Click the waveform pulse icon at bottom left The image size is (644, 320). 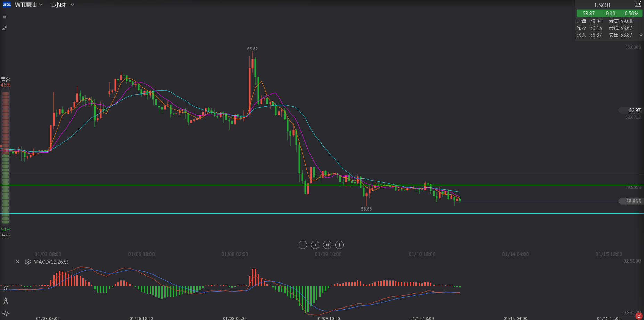point(6,313)
